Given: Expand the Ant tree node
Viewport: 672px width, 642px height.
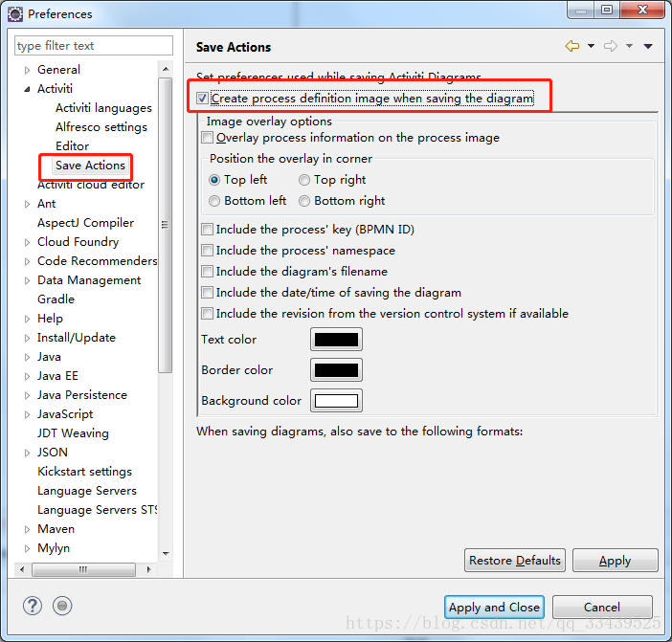Looking at the screenshot, I should 27,204.
